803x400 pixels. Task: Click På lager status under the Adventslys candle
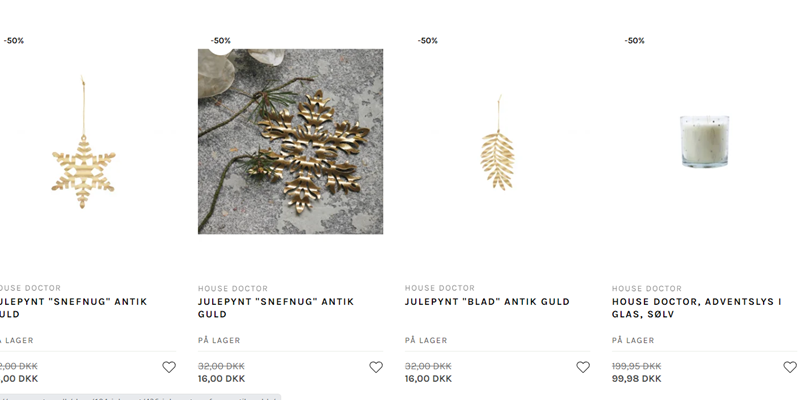click(632, 340)
